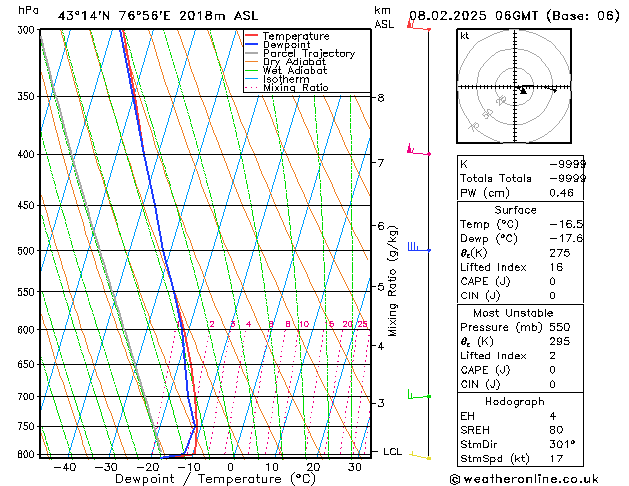Click the arrow marker on hodograph's right side

(x=554, y=88)
